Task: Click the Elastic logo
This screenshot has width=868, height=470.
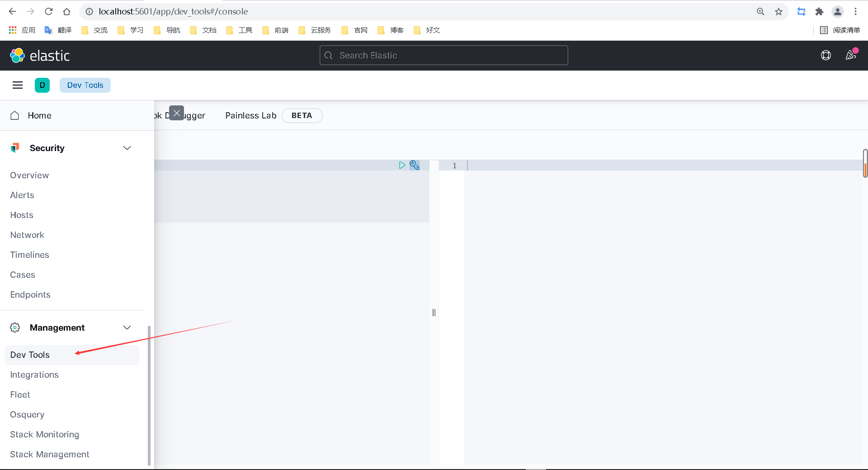Action: click(x=40, y=56)
